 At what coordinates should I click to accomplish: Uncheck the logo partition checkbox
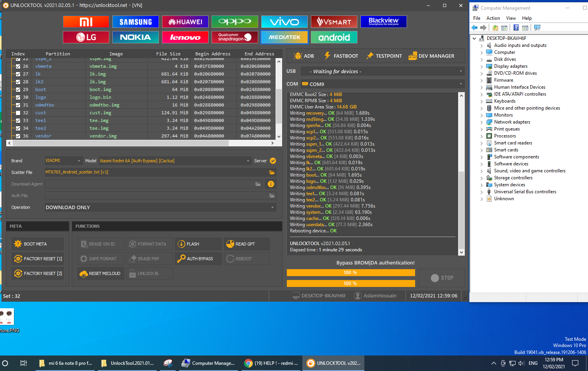coord(18,97)
